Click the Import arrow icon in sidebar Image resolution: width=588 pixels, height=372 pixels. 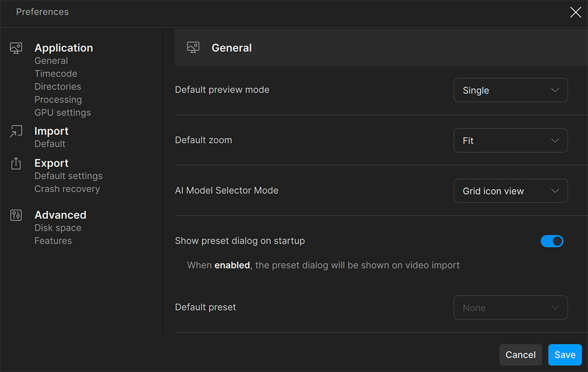pos(16,131)
